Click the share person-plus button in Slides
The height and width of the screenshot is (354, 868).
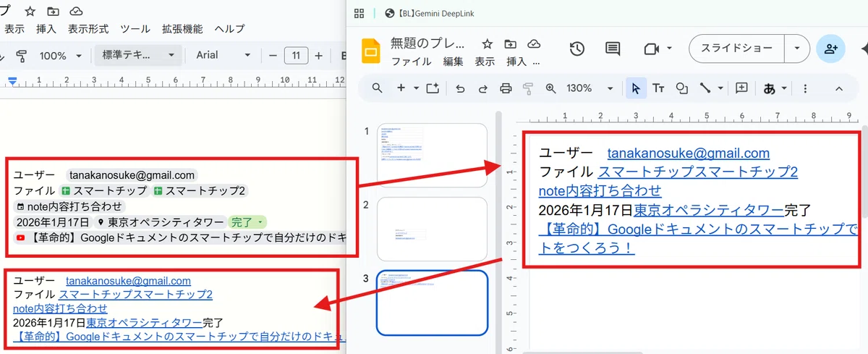point(830,49)
